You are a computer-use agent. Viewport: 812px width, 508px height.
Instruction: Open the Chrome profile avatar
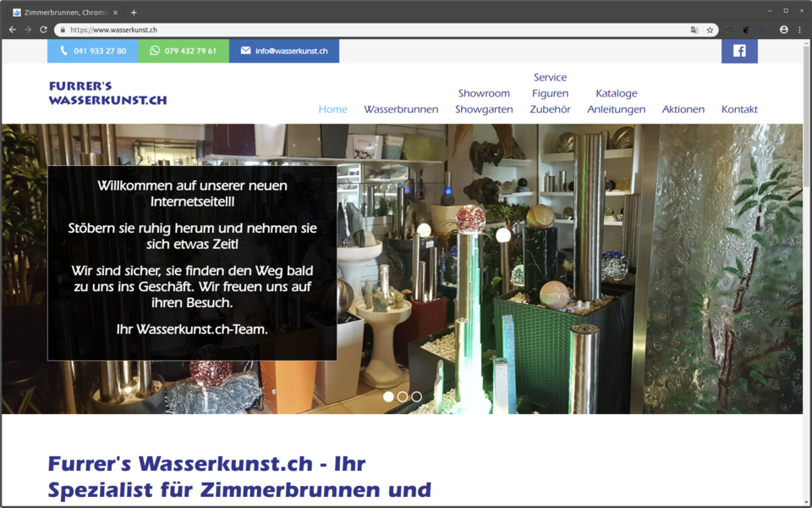click(x=784, y=30)
